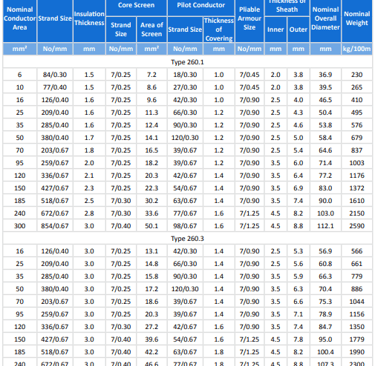Screen dimensions: 375x366
Task: Select the nominal weight '1003' cell
Action: point(357,163)
